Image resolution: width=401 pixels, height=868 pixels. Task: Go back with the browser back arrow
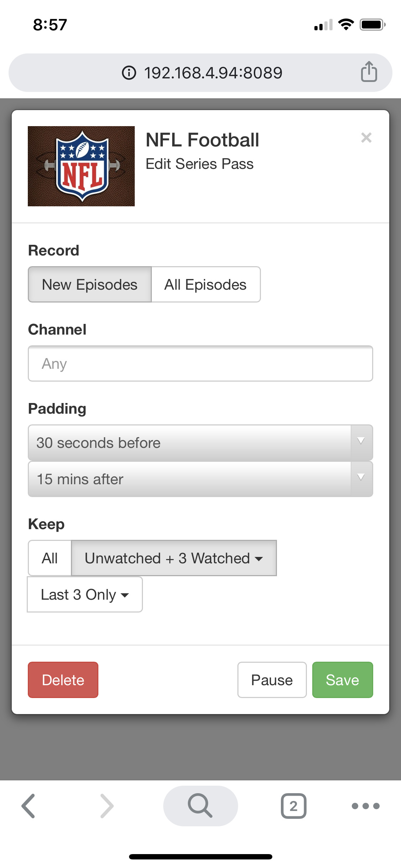click(x=29, y=806)
